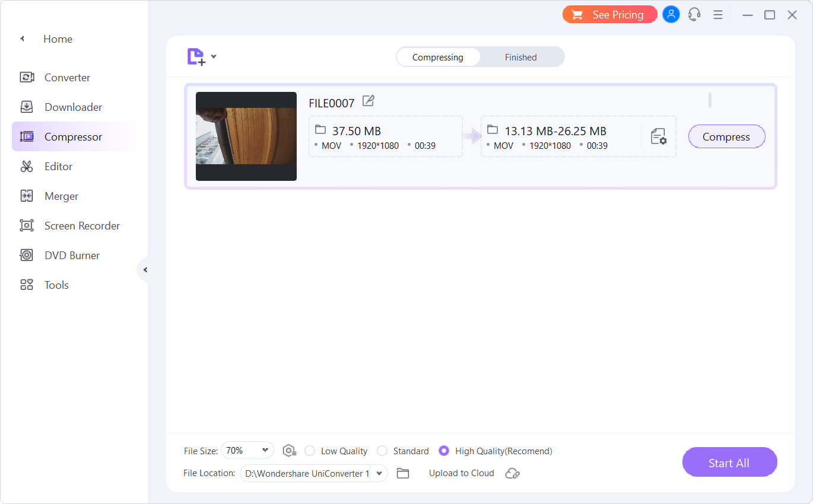Click the DVD Burner disc icon
This screenshot has height=504, width=813.
(x=27, y=256)
